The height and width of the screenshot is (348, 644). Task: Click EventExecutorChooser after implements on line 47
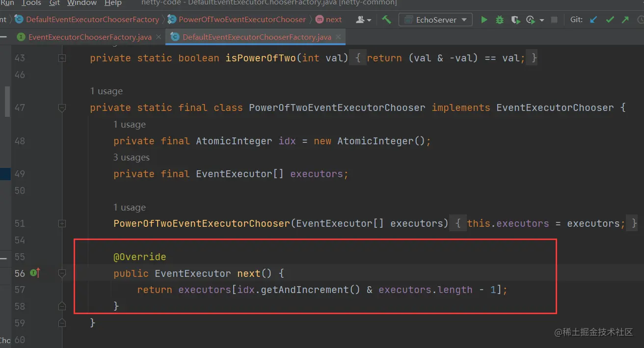click(555, 107)
